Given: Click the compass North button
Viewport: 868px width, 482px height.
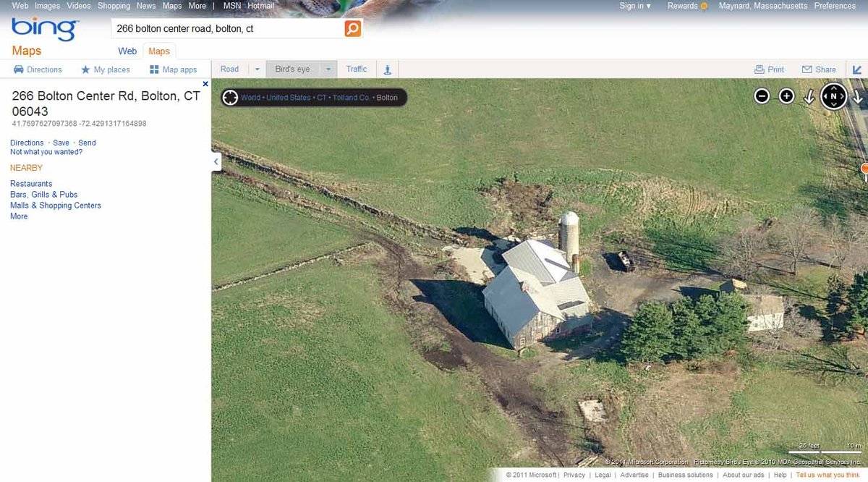Looking at the screenshot, I should tap(833, 95).
